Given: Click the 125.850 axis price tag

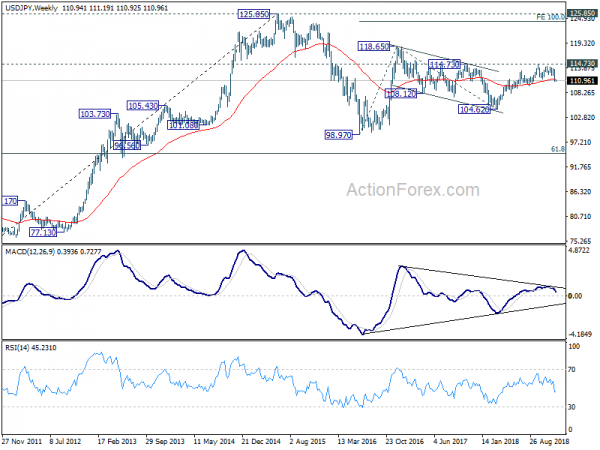Looking at the screenshot, I should tap(582, 13).
